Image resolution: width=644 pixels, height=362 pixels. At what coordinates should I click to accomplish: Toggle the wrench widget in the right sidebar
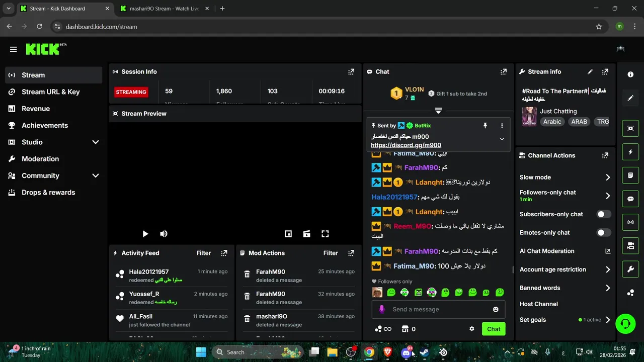pos(630,269)
